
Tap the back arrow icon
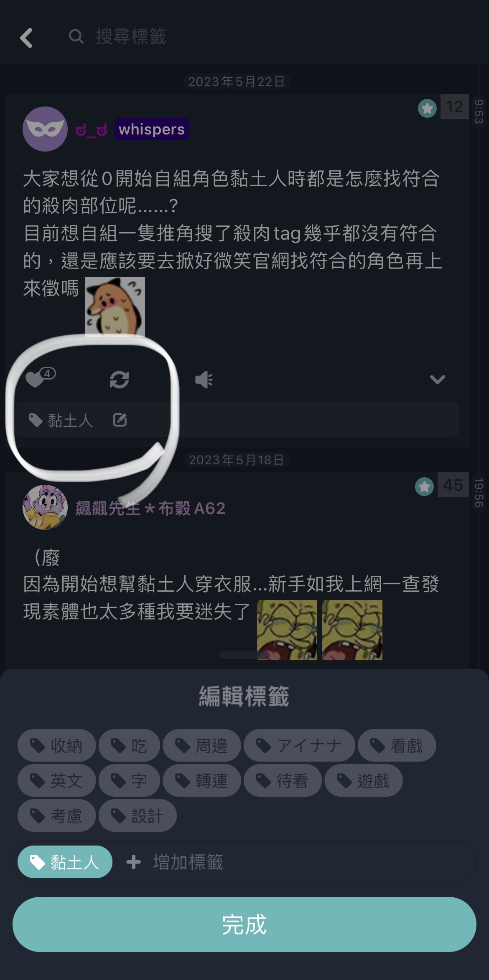tap(26, 38)
